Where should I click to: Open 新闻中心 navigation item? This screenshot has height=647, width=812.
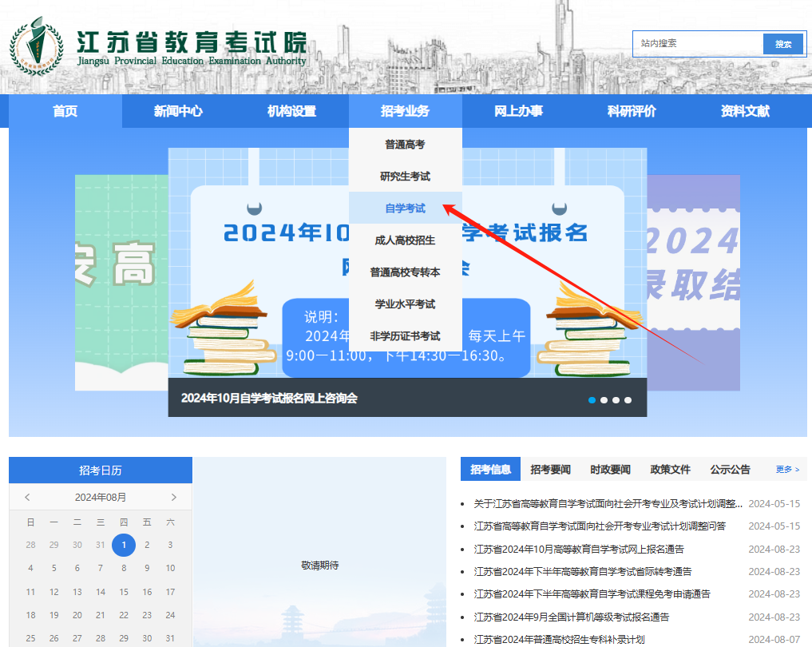(178, 111)
